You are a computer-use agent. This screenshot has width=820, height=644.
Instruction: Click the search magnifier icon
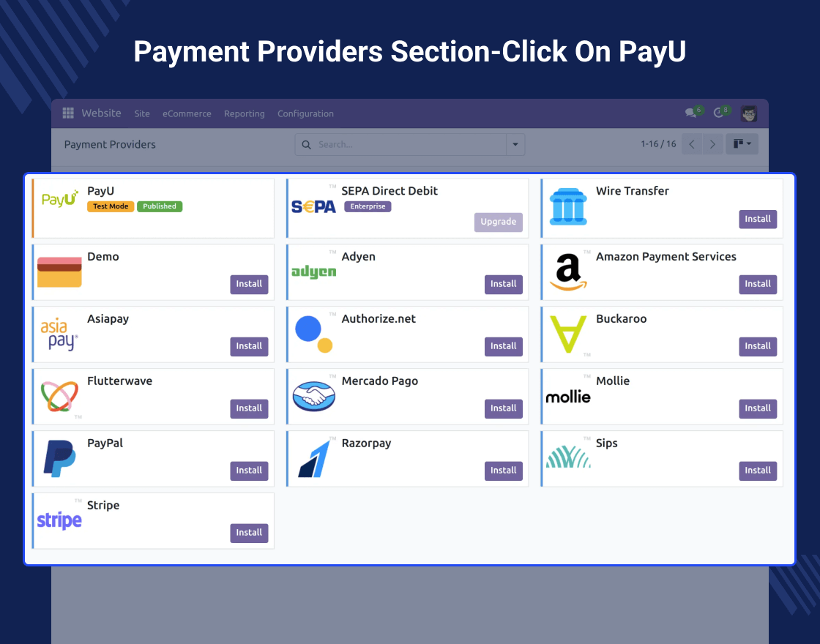click(x=307, y=145)
